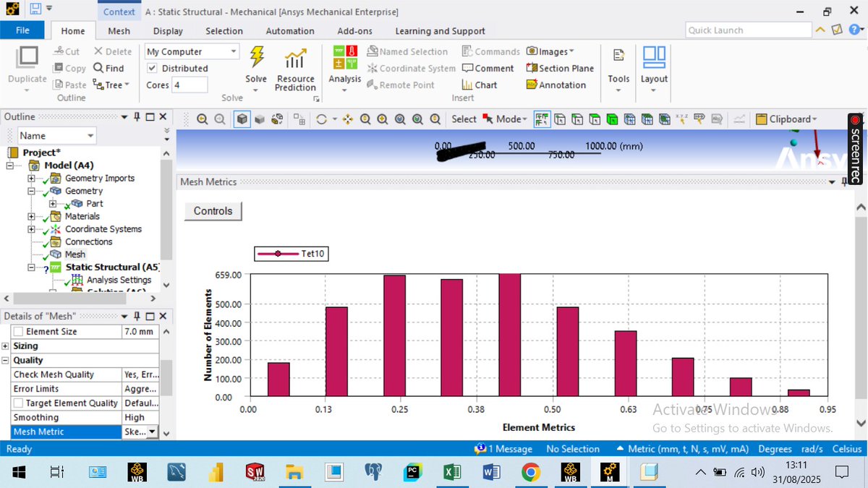Add an Annotation
This screenshot has width=868, height=488.
pos(556,85)
